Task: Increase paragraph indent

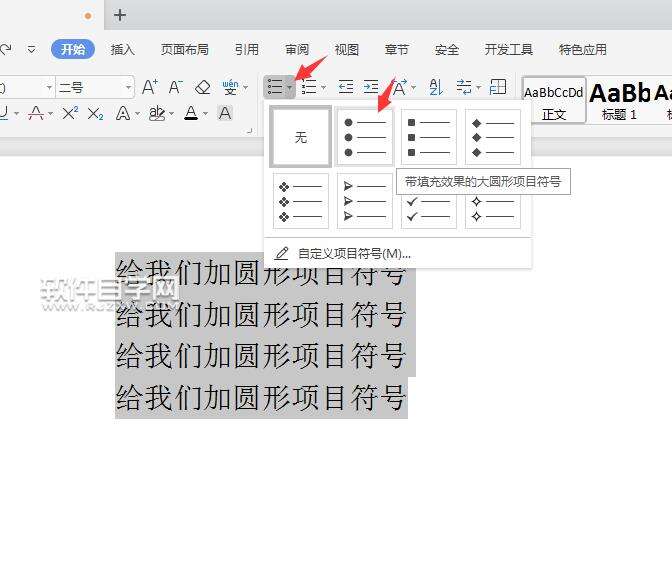Action: (371, 87)
